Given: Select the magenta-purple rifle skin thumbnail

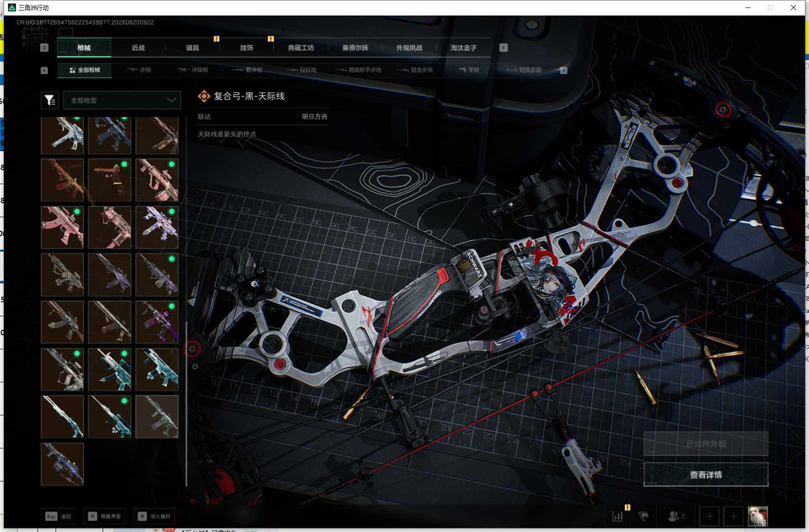Looking at the screenshot, I should click(x=157, y=322).
